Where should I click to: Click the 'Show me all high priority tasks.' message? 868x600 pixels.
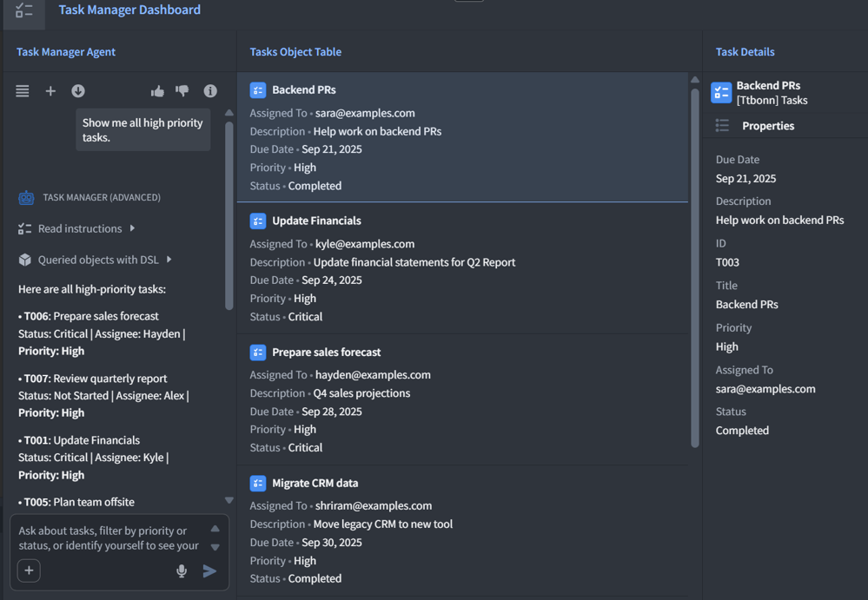tap(142, 130)
